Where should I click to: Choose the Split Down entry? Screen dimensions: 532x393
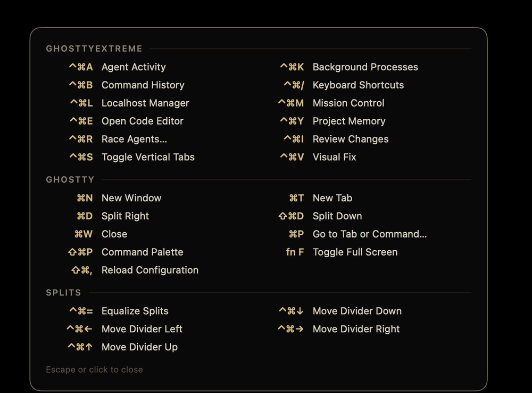320,216
